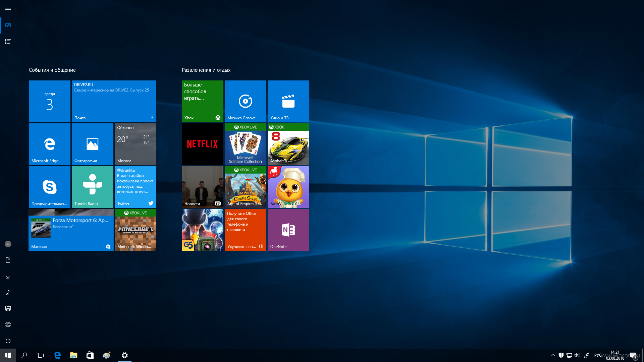Open the Почта mail tile
The height and width of the screenshot is (362, 644).
pos(114,101)
